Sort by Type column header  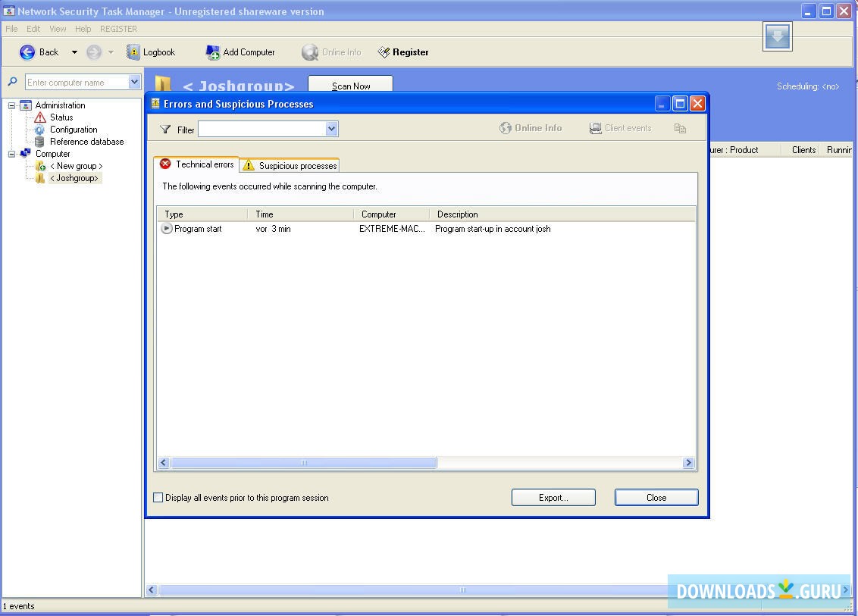coord(202,214)
